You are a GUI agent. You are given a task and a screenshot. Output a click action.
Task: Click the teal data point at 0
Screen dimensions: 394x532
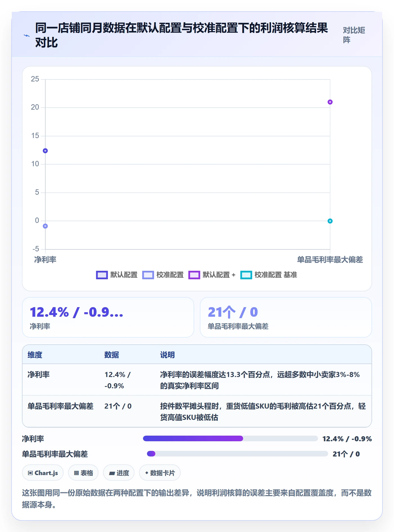click(330, 221)
